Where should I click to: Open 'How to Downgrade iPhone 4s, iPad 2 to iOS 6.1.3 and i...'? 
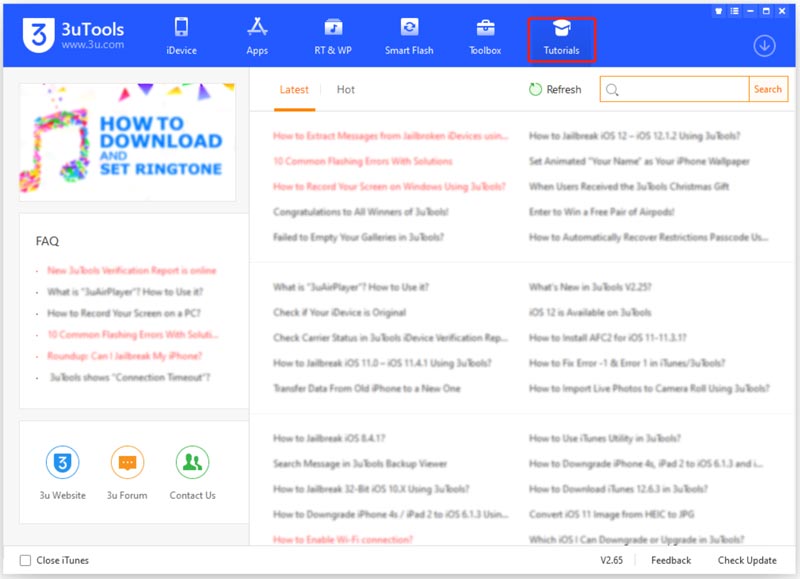[x=646, y=464]
